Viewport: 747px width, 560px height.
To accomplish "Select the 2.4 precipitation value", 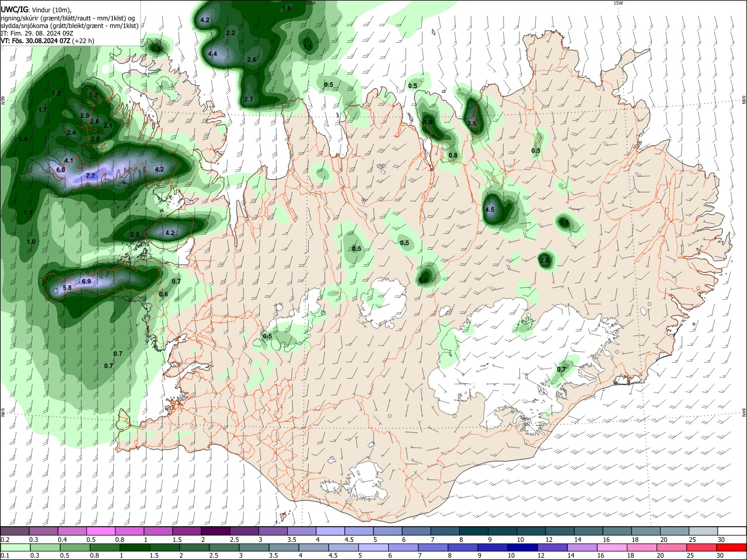I will 71,132.
